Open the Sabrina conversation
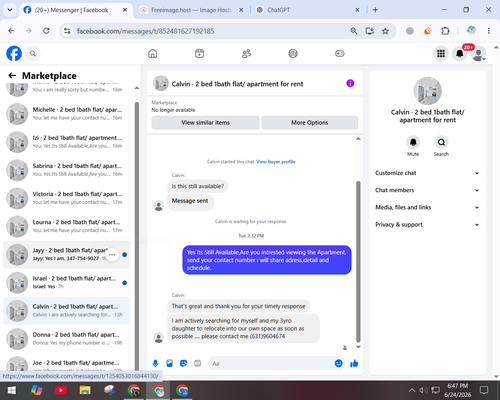 coord(67,170)
